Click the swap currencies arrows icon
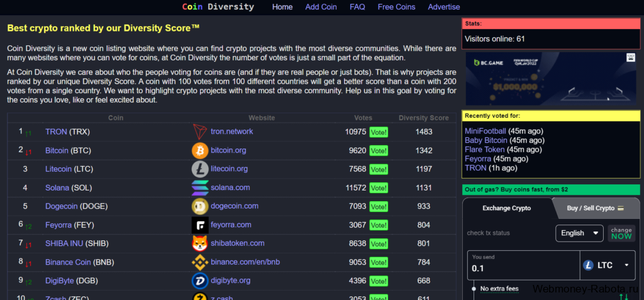 (623, 297)
